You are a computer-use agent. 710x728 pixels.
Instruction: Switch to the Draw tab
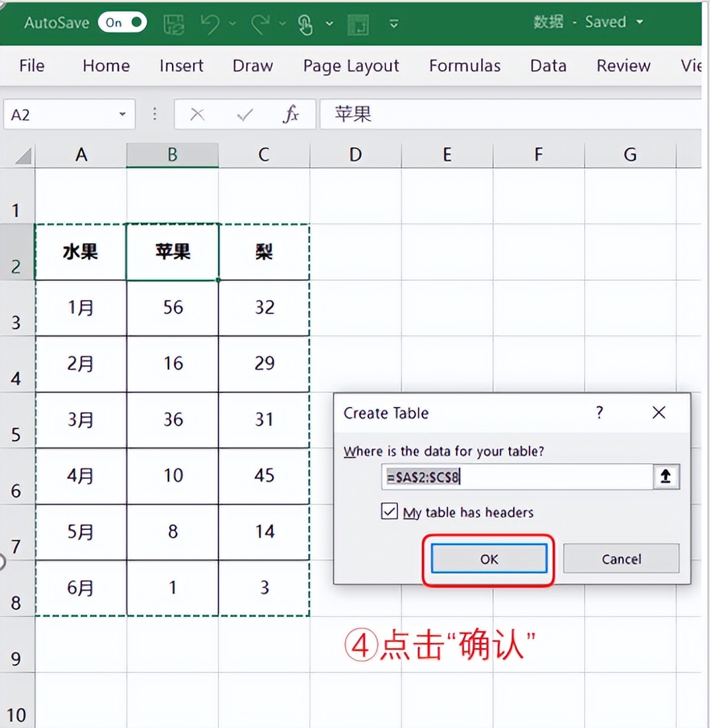click(253, 65)
